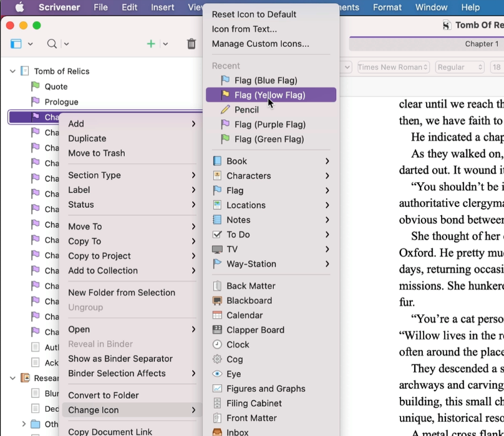The height and width of the screenshot is (436, 504).
Task: Open the Notes icon submenu
Action: pos(271,220)
